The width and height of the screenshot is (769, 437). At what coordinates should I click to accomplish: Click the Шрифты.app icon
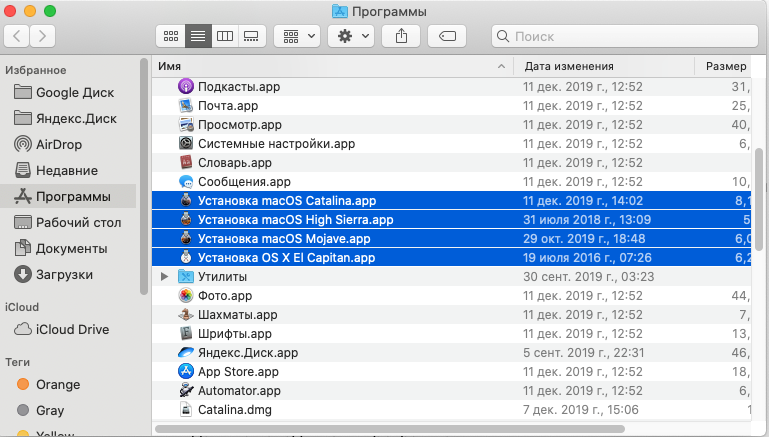point(186,334)
